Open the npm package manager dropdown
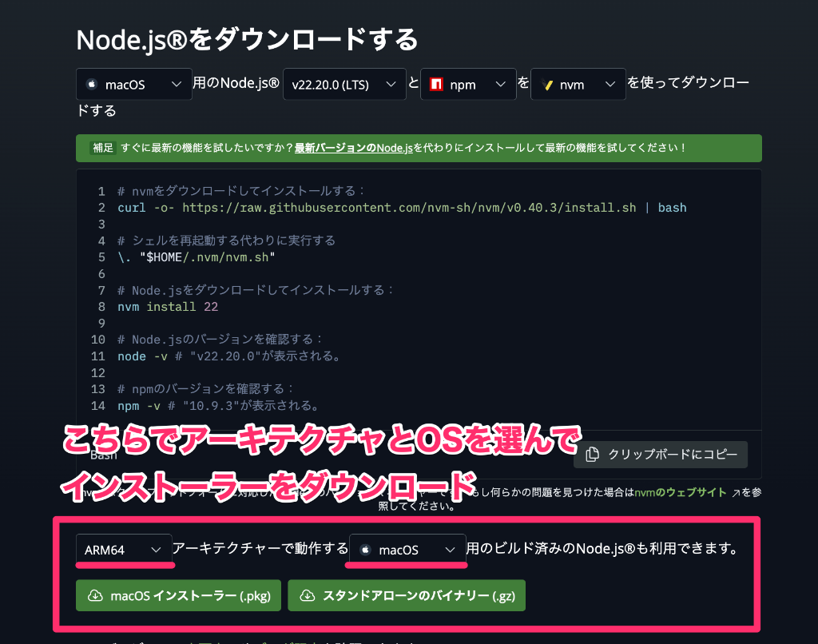The image size is (818, 644). [468, 84]
